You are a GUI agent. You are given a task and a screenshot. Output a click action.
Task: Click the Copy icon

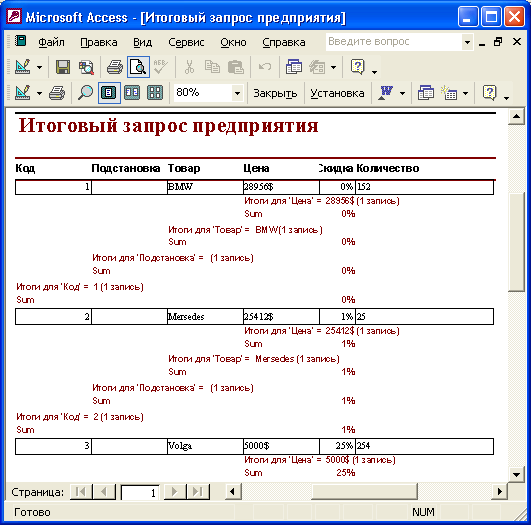[212, 67]
